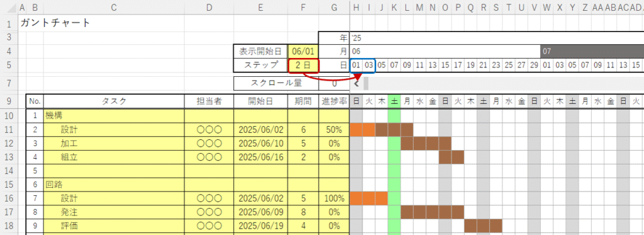Image resolution: width=644 pixels, height=235 pixels.
Task: Click the scroll amount value cell showing 0
Action: point(334,83)
